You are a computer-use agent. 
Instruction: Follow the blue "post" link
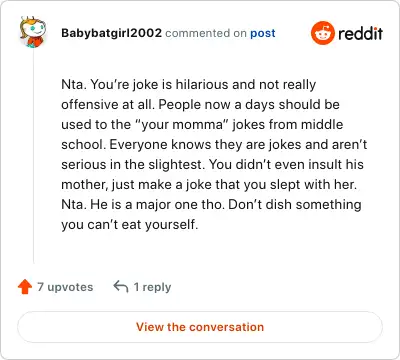263,33
